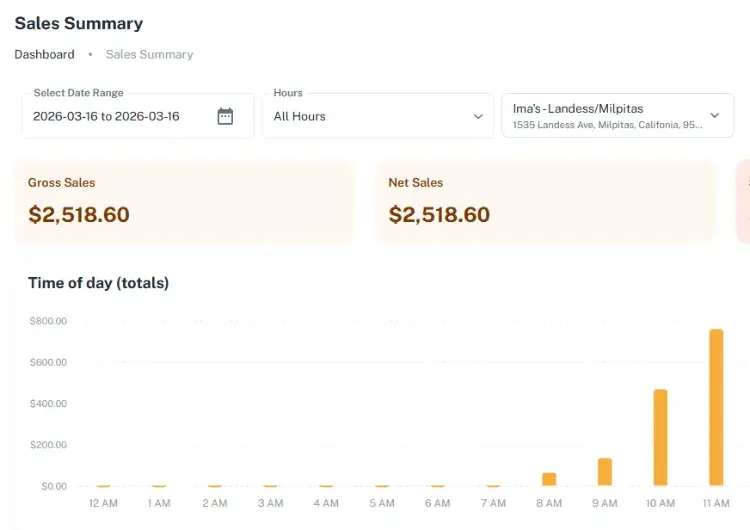The height and width of the screenshot is (530, 750).
Task: Click the $600.00 y-axis label
Action: (x=48, y=362)
